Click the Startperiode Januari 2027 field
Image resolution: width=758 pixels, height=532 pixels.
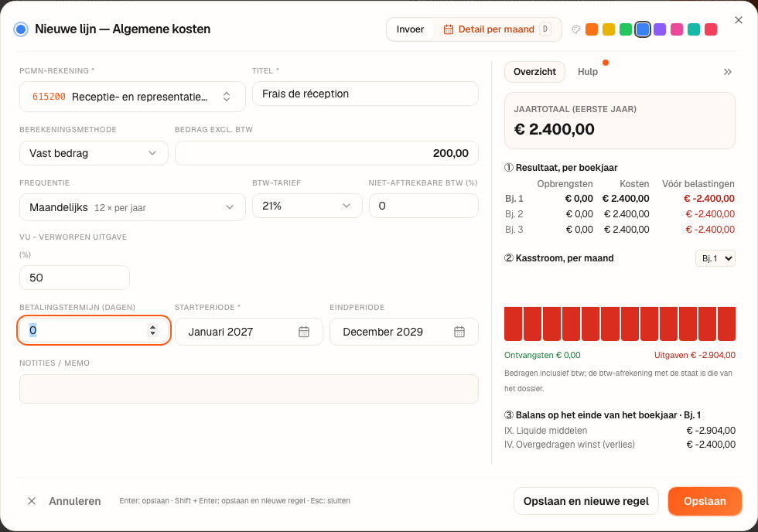[x=249, y=332]
